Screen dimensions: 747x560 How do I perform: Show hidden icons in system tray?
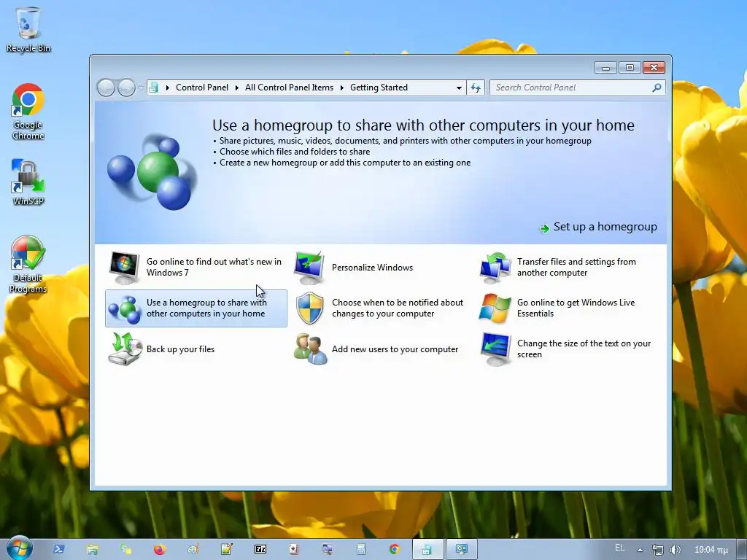click(x=640, y=550)
